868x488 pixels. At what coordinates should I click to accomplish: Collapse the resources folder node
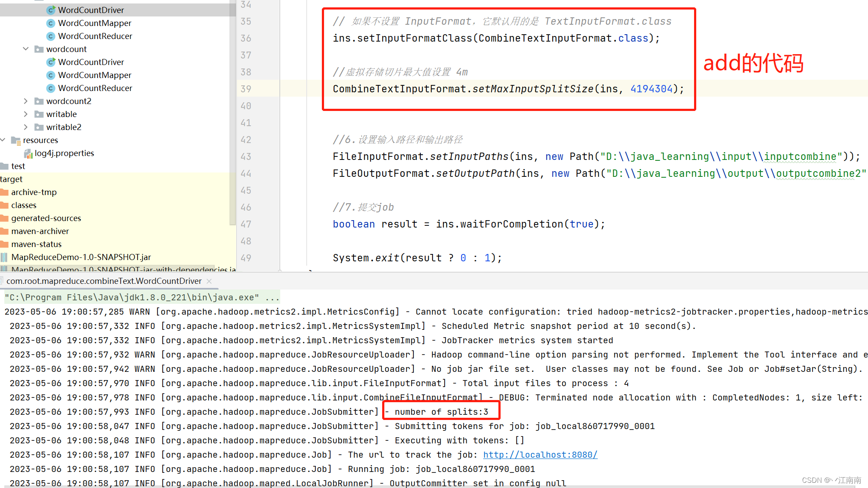(x=3, y=140)
